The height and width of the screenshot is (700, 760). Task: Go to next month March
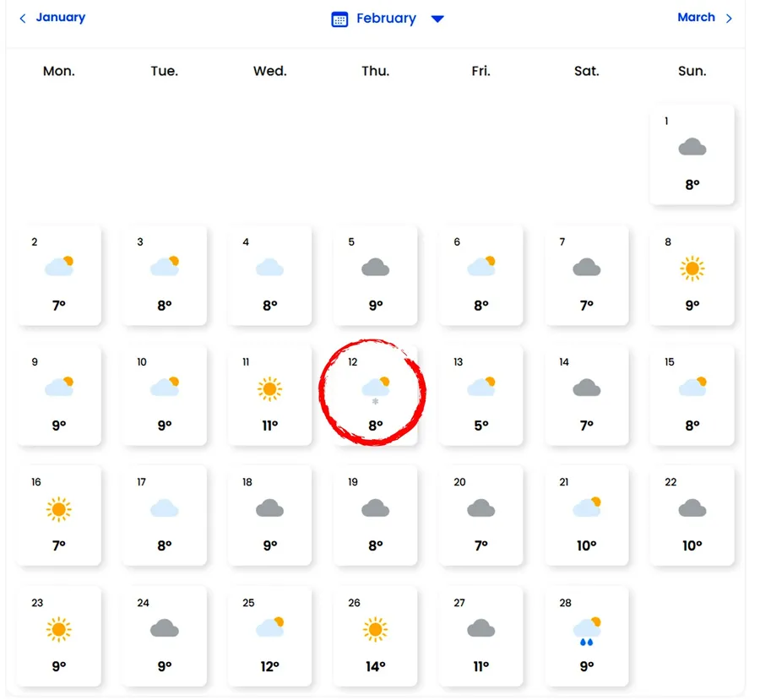click(x=696, y=17)
